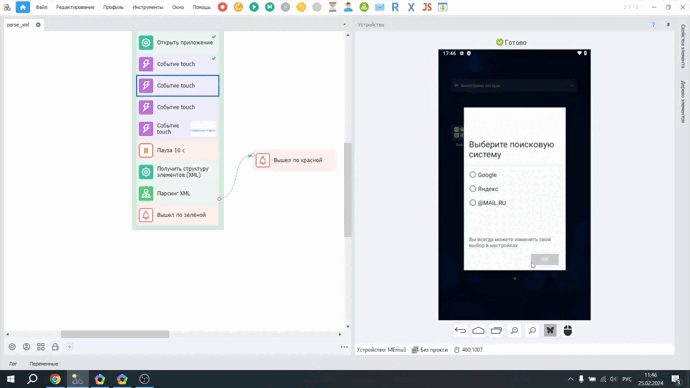Image resolution: width=690 pixels, height=388 pixels.
Task: Select Получить структуру элементов (XML) block
Action: (x=178, y=172)
